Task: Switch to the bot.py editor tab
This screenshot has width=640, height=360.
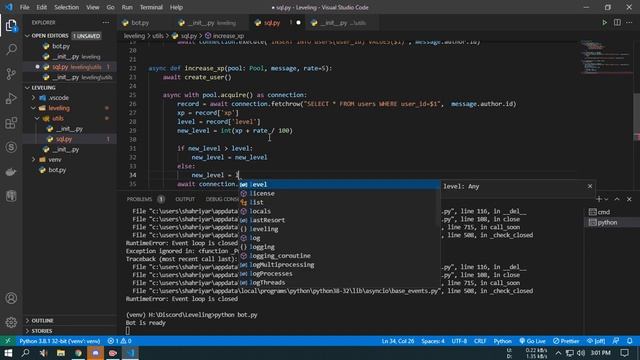Action: (x=140, y=23)
